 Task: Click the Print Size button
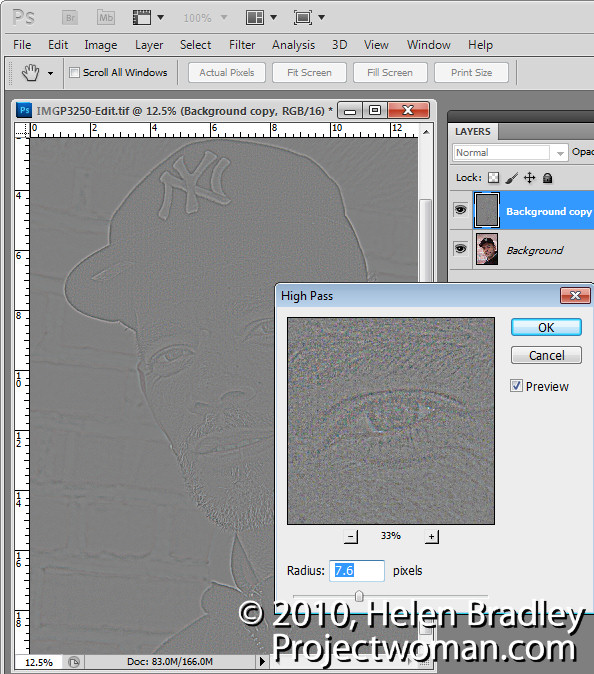pyautogui.click(x=472, y=73)
